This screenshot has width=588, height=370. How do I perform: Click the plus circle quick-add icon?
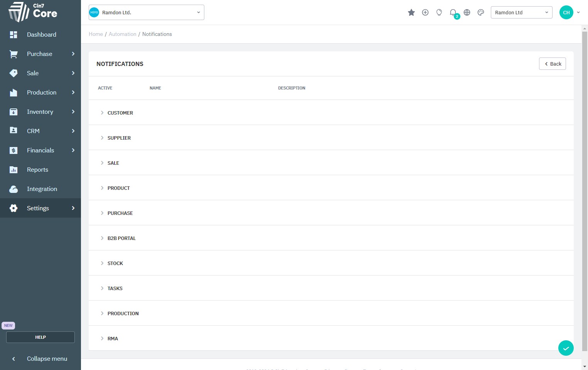pos(425,13)
